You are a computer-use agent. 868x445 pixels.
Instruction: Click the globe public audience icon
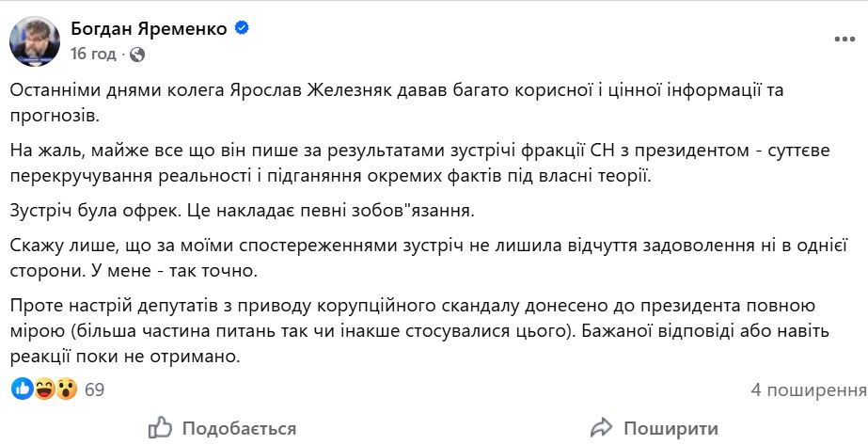coord(137,55)
